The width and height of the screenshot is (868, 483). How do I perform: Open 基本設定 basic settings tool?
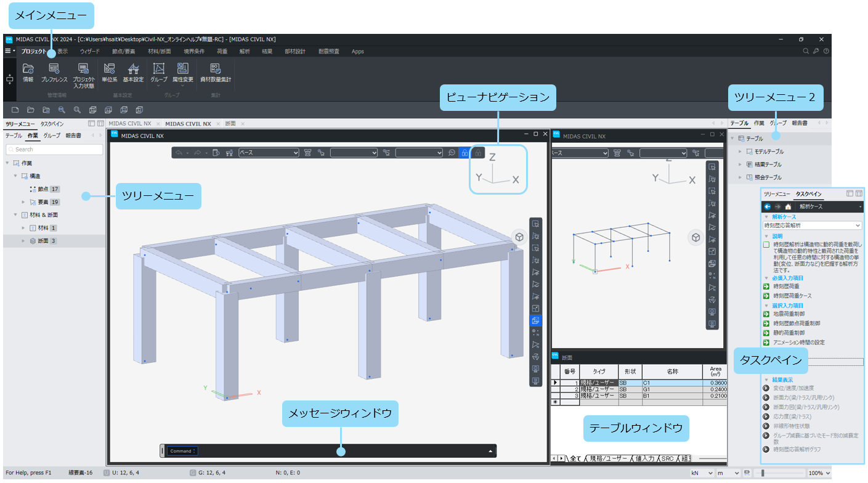133,73
